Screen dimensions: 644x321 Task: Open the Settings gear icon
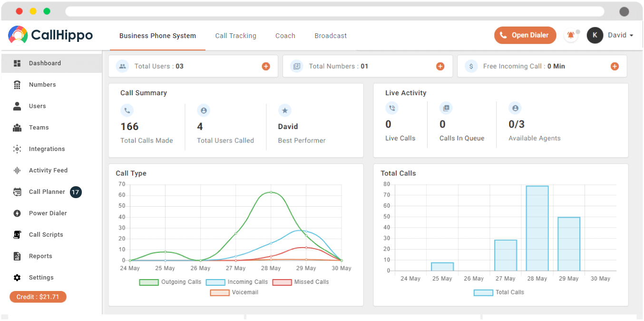tap(17, 278)
